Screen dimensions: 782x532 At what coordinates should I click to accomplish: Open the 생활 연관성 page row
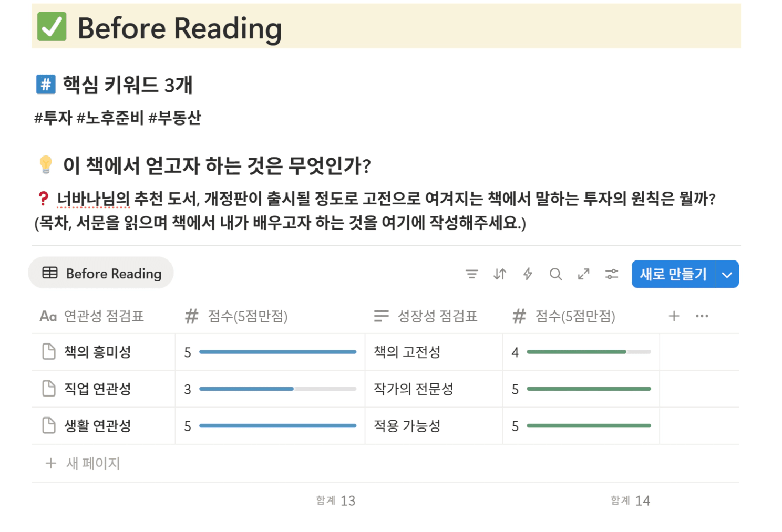(x=97, y=426)
